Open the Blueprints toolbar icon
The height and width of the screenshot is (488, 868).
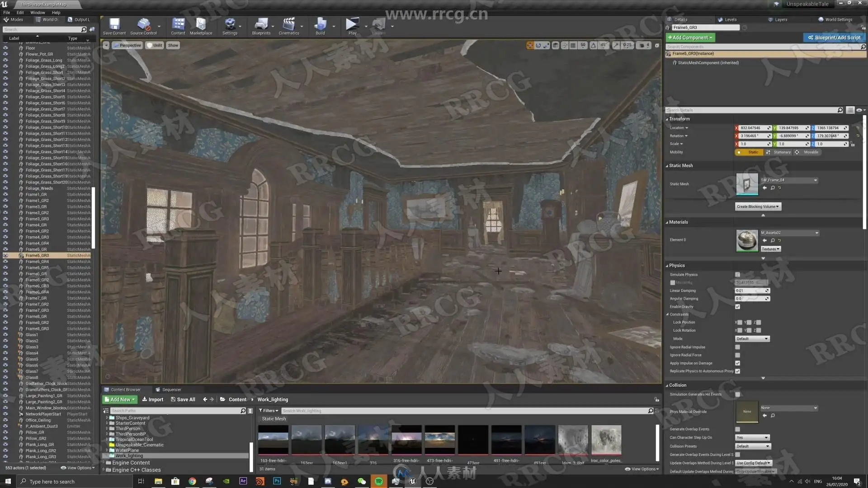click(261, 26)
